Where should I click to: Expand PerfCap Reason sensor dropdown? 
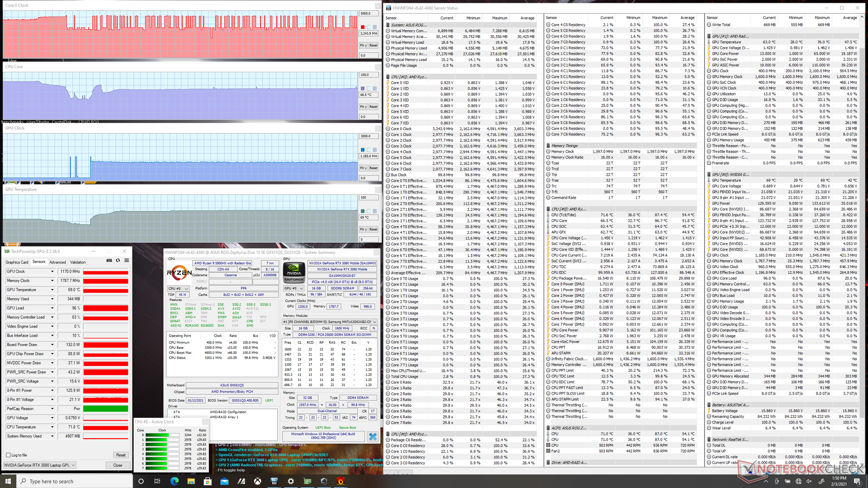click(52, 408)
